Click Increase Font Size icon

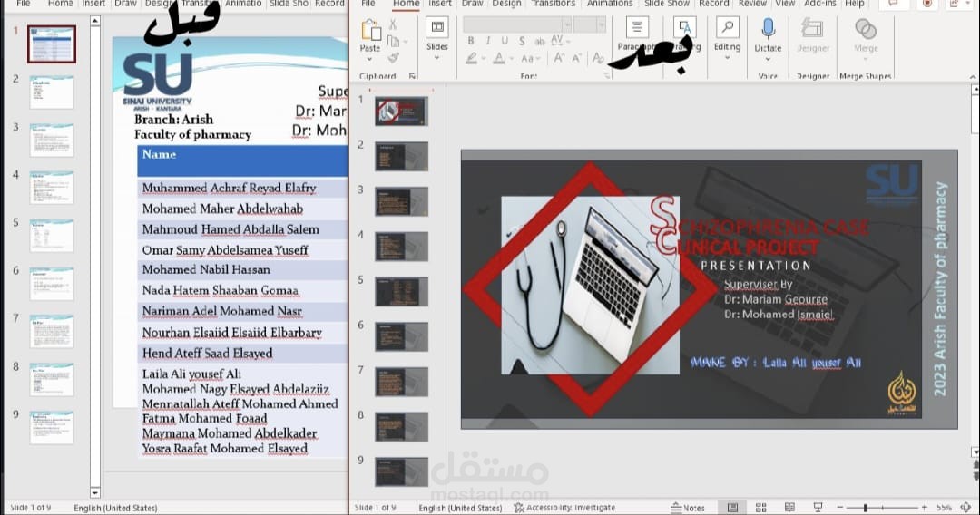point(559,58)
